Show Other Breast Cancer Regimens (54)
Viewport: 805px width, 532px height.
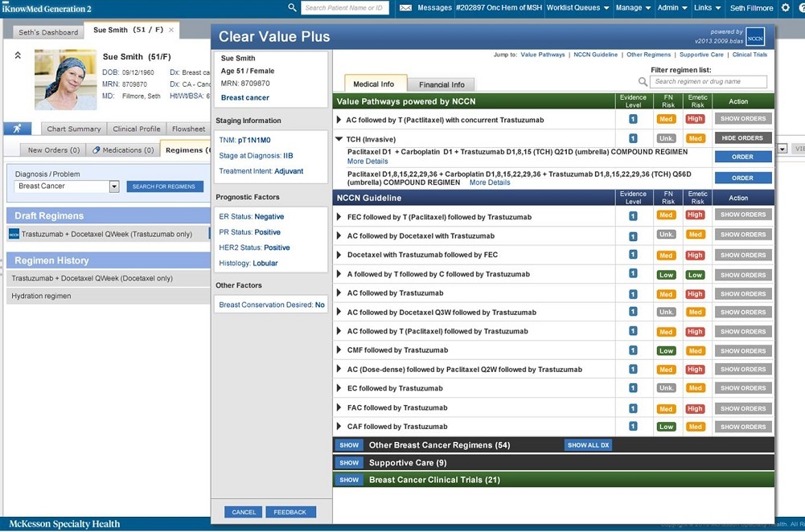(349, 445)
